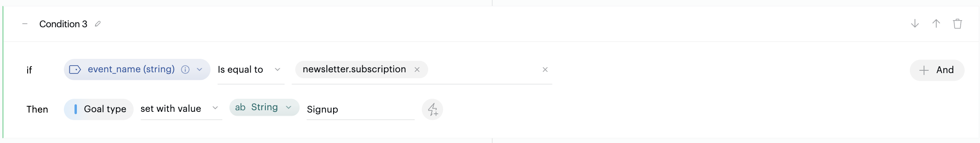Show info for event_name (string) field
980x143 pixels.
point(185,70)
